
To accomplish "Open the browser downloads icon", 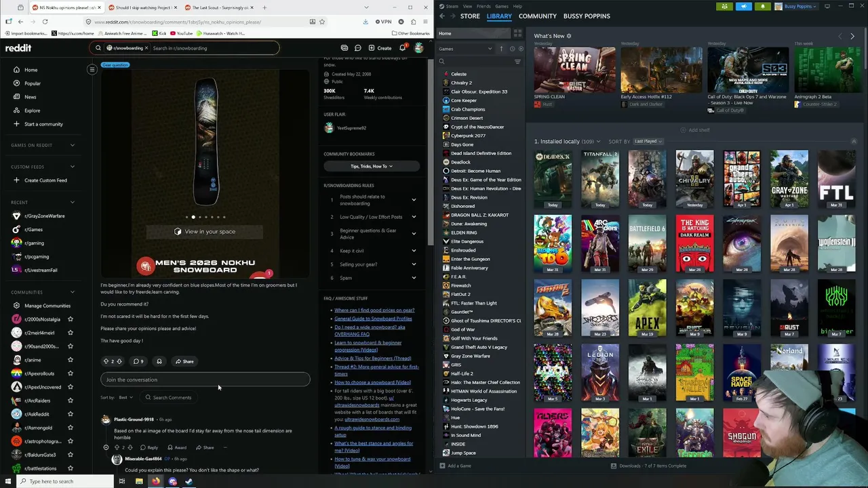I will click(366, 21).
